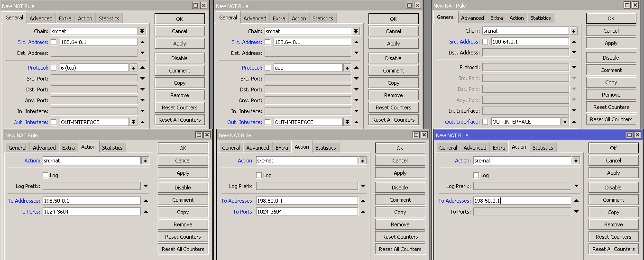Expand To Ports field in active blue-titled window
Viewport: 644px width, 260px height.
(576, 212)
